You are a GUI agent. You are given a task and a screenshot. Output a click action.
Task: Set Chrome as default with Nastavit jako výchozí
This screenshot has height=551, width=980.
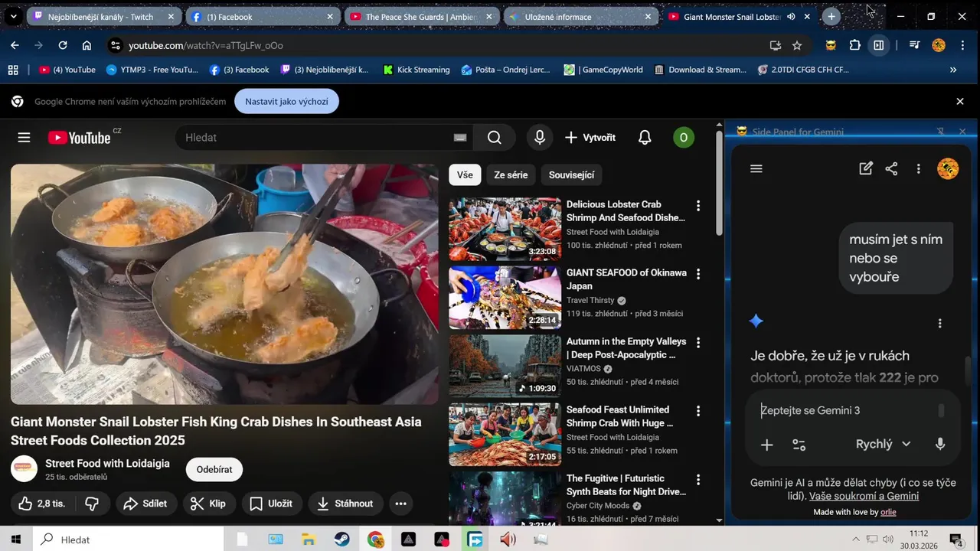coord(286,102)
